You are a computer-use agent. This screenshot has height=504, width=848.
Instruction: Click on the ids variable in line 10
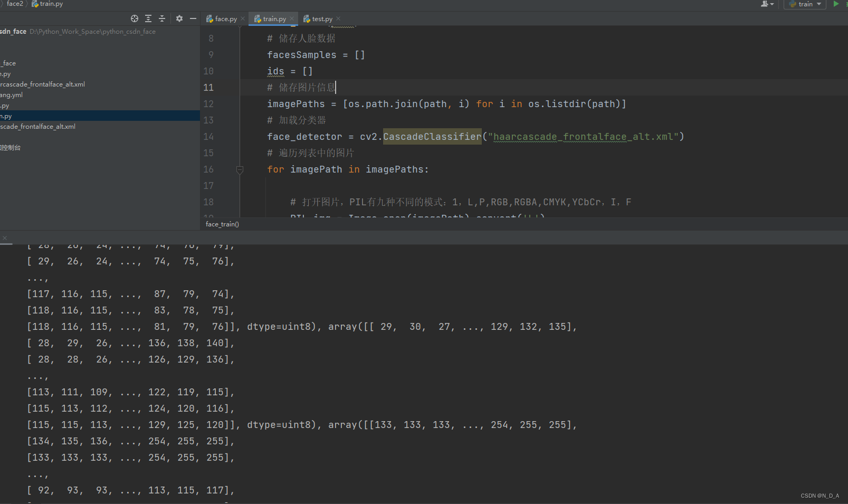tap(275, 71)
